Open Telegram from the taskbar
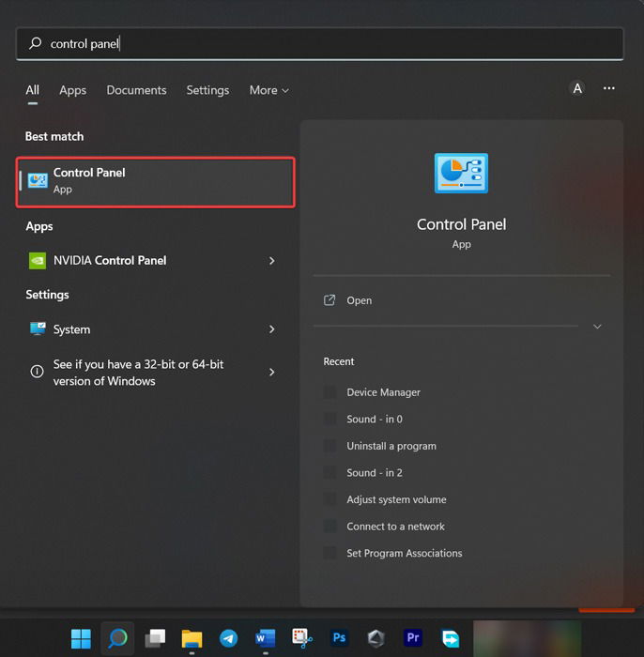This screenshot has width=644, height=657. click(228, 638)
